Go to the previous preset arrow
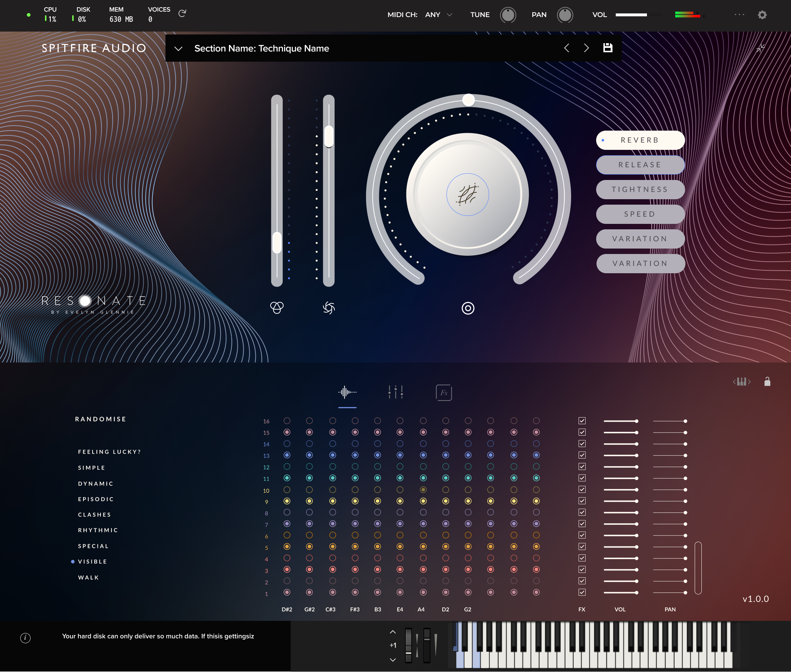This screenshot has height=672, width=791. pyautogui.click(x=567, y=48)
